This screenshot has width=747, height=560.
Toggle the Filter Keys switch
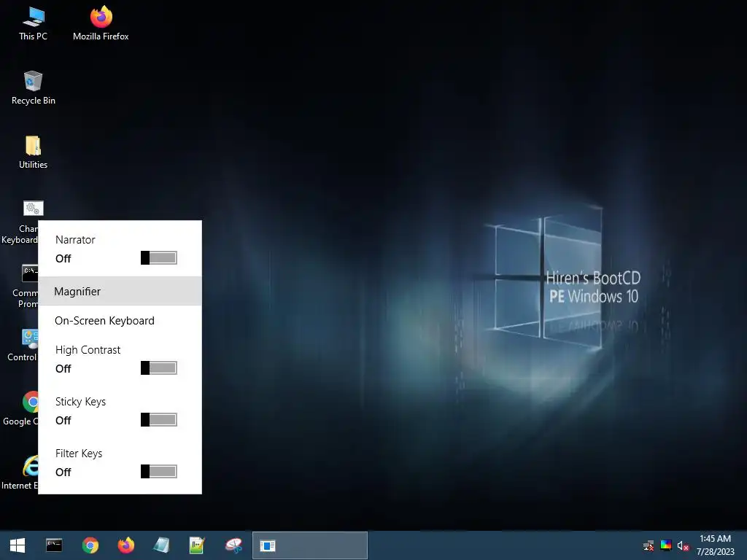point(158,472)
